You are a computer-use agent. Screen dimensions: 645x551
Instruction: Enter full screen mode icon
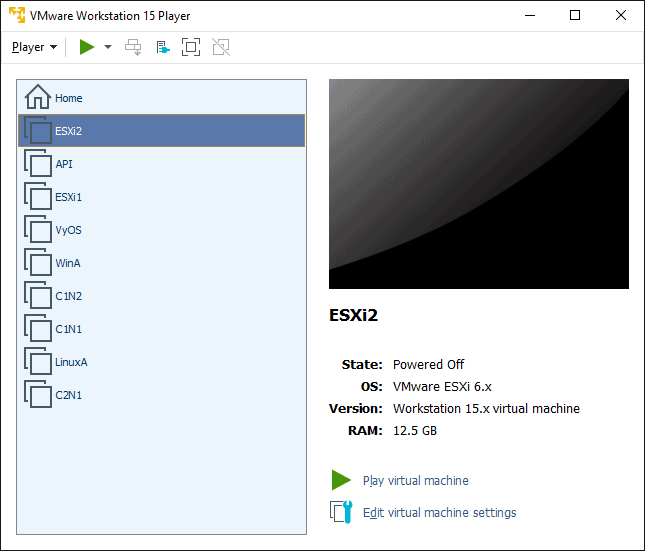[191, 47]
